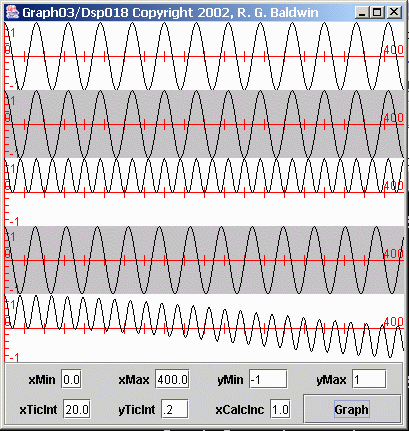Screen dimensions: 409x431
Task: Minimize the Graph03 window
Action: click(362, 12)
